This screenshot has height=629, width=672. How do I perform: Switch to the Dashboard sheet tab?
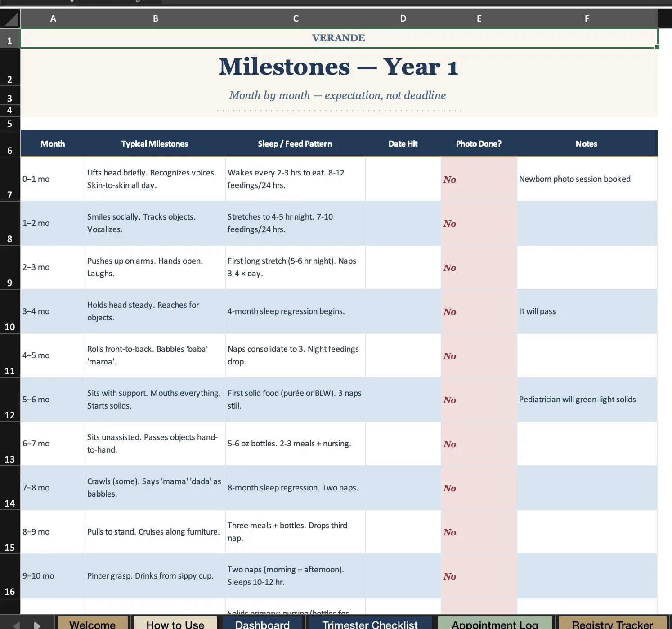pos(263,624)
